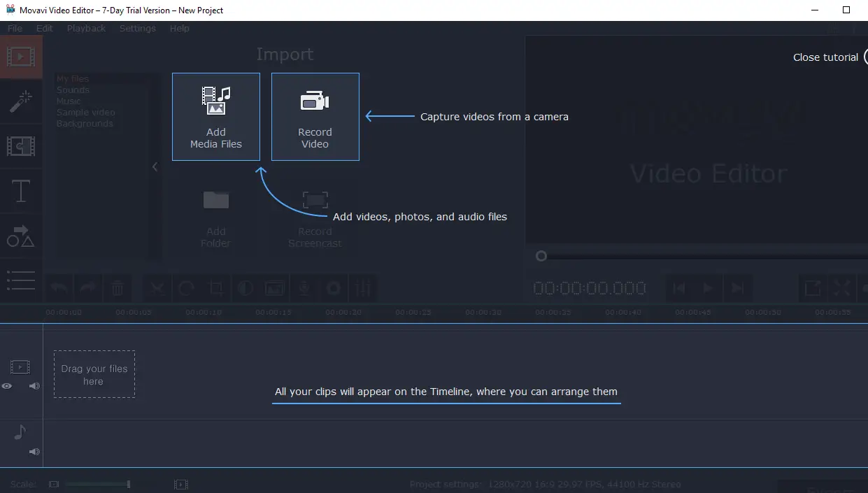Open the Color adjustments icon
Screen dimensions: 868x493
coord(246,287)
